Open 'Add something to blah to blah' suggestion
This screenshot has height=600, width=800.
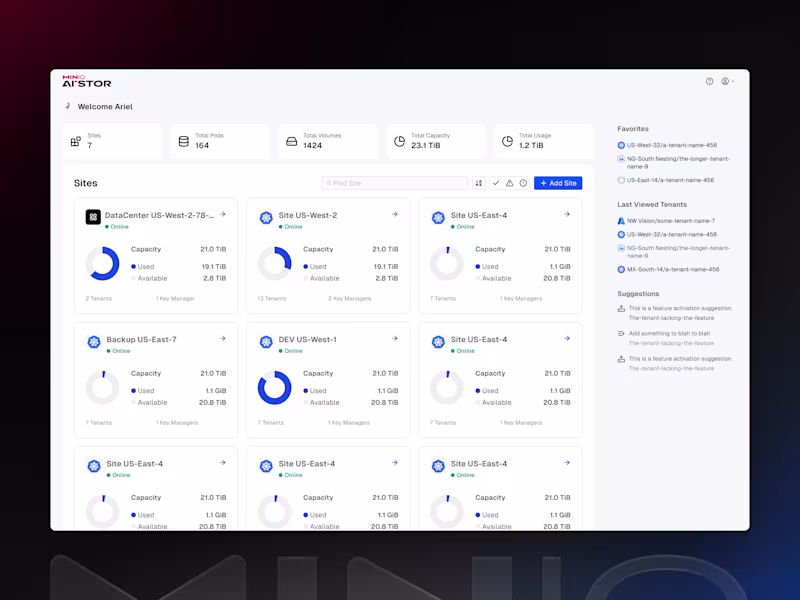[x=669, y=334]
